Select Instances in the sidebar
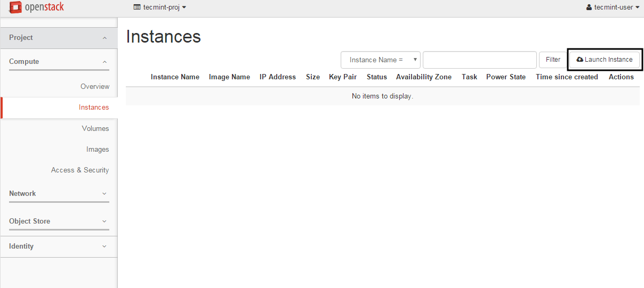 [94, 108]
